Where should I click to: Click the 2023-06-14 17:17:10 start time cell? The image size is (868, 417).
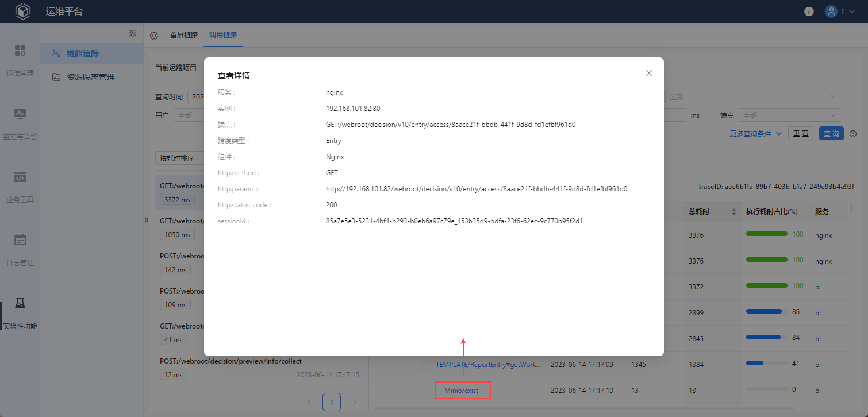[x=582, y=391]
